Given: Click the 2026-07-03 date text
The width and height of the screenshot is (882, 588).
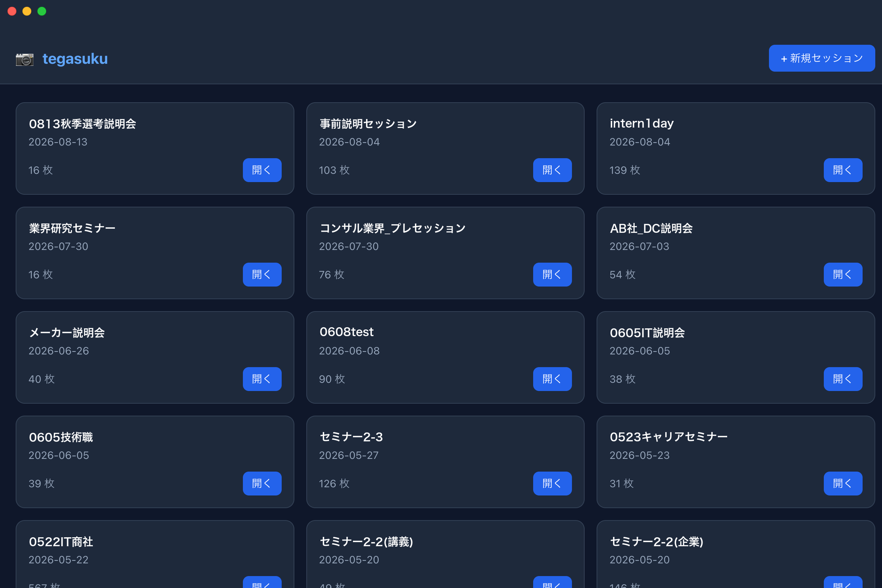Looking at the screenshot, I should tap(639, 247).
